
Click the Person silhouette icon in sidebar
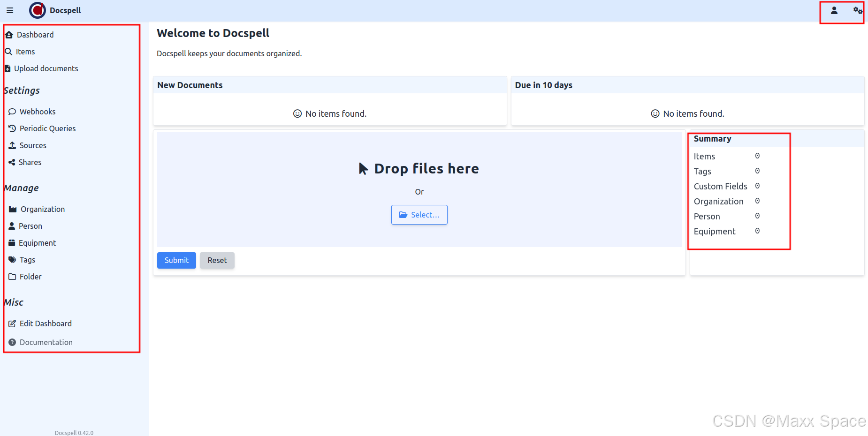pyautogui.click(x=12, y=226)
